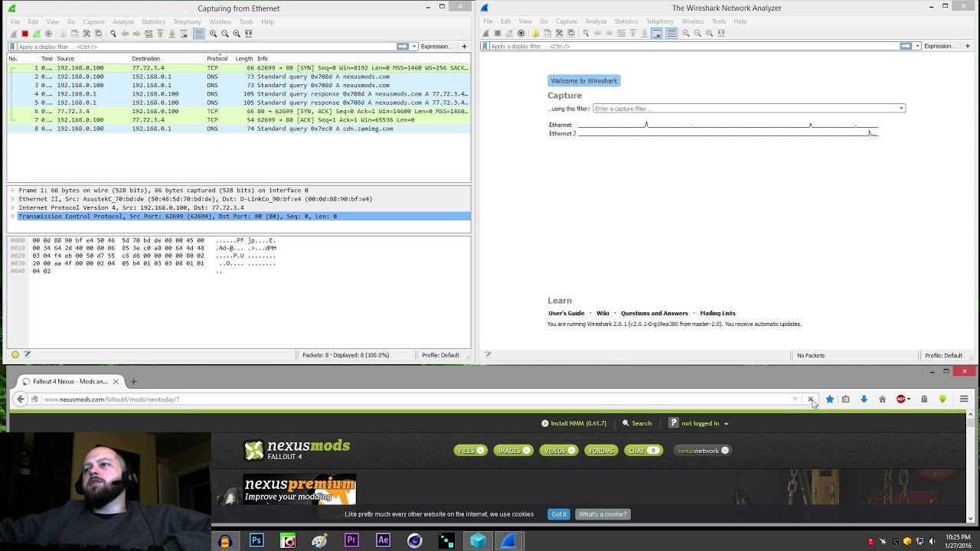Stop loading the nexusmods page
Screen dimensions: 980x551
click(x=811, y=399)
